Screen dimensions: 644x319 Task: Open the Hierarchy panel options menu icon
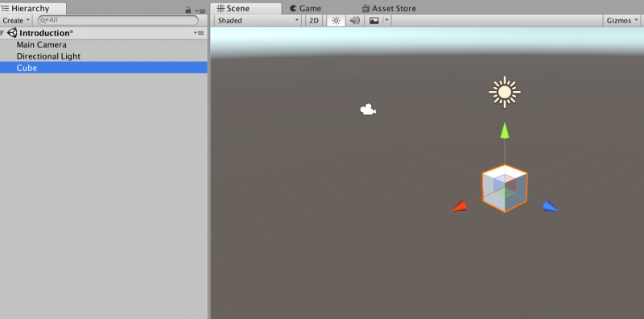tap(200, 10)
